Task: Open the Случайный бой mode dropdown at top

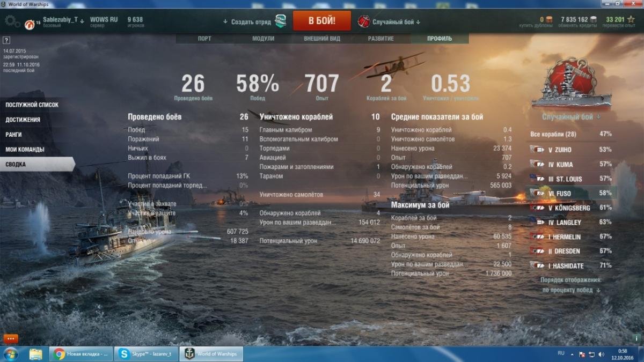Action: pos(396,22)
